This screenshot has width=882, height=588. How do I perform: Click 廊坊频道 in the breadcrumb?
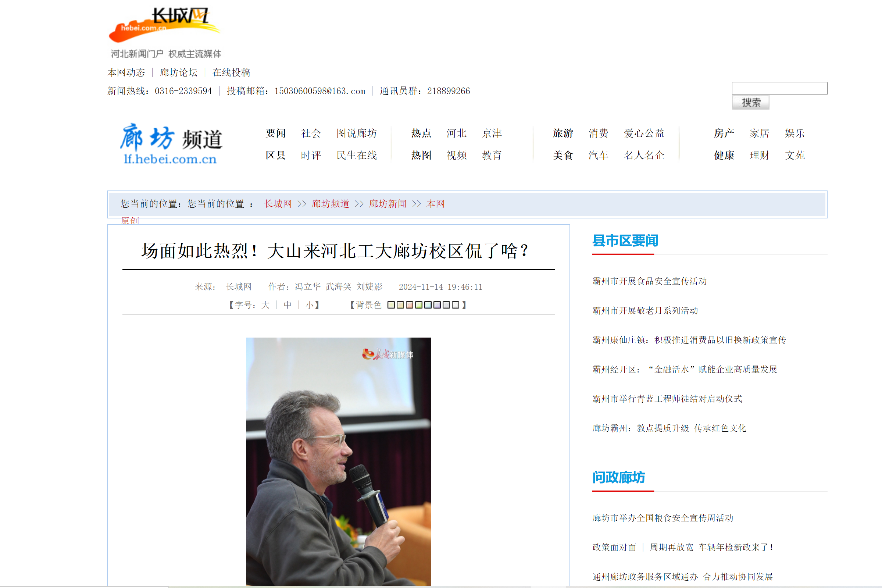coord(330,204)
